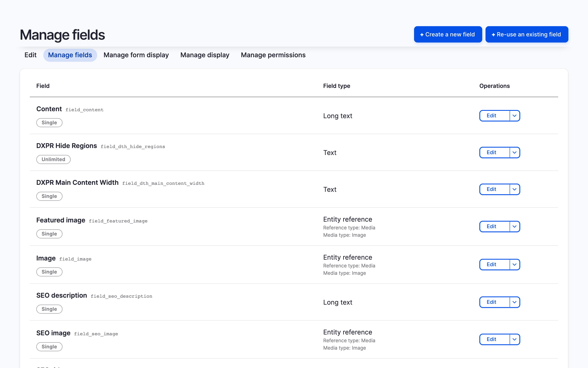Click Long text type in Content row
Viewport: 588px width, 368px height.
pos(338,116)
